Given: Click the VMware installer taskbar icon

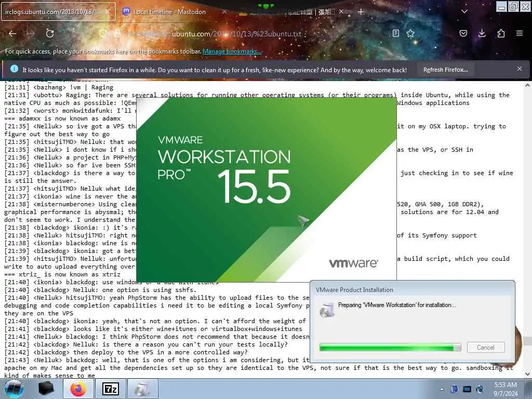Looking at the screenshot, I should pyautogui.click(x=142, y=389).
